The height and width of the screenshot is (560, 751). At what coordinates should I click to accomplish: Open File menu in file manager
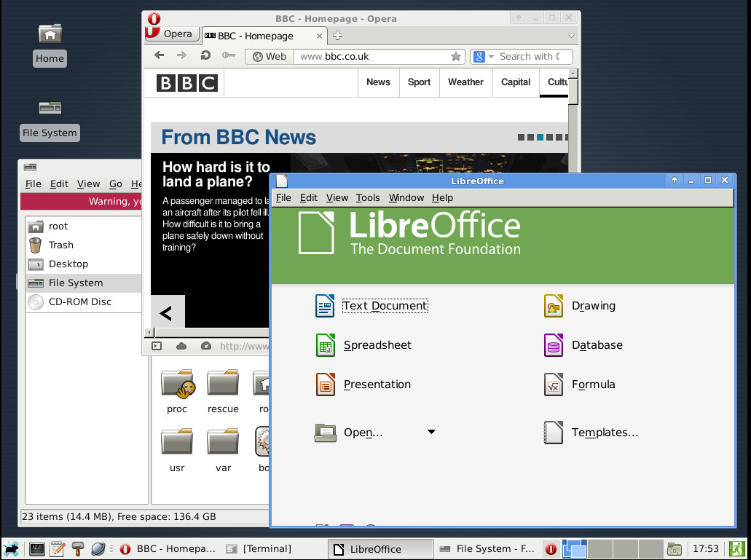pos(33,184)
